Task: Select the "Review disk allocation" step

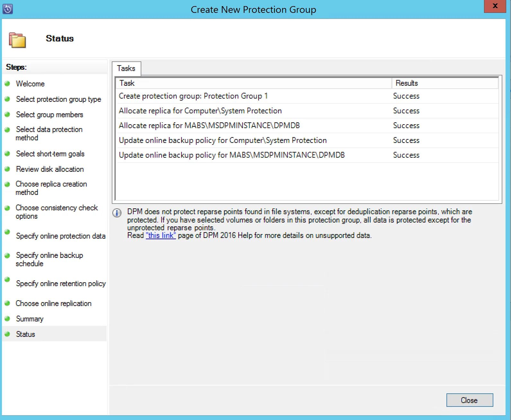Action: point(50,169)
